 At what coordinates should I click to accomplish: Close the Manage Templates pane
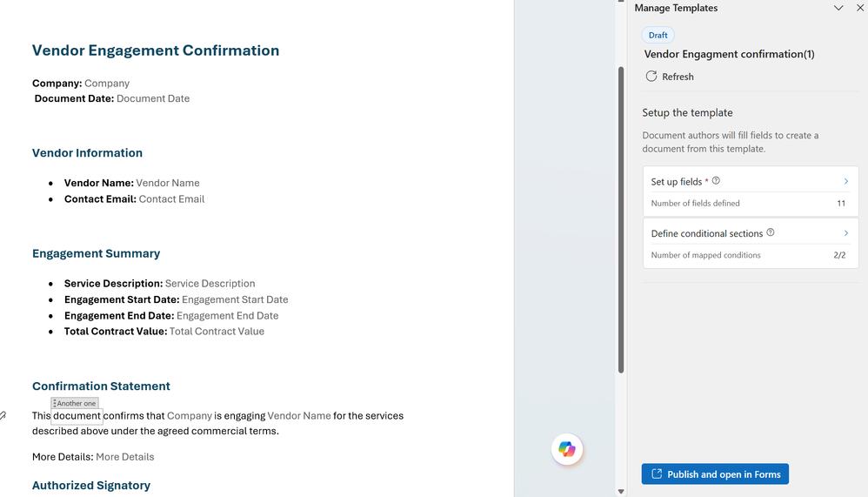(x=860, y=8)
